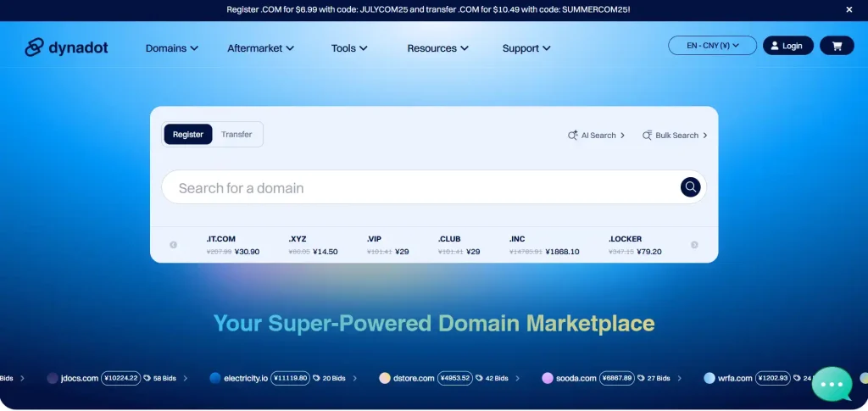Open AI Search

click(x=596, y=135)
